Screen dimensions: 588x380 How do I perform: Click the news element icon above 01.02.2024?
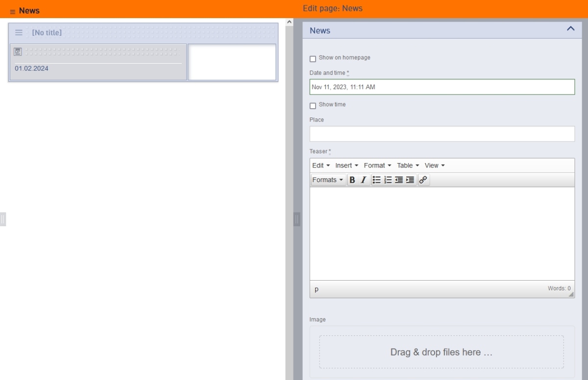18,51
